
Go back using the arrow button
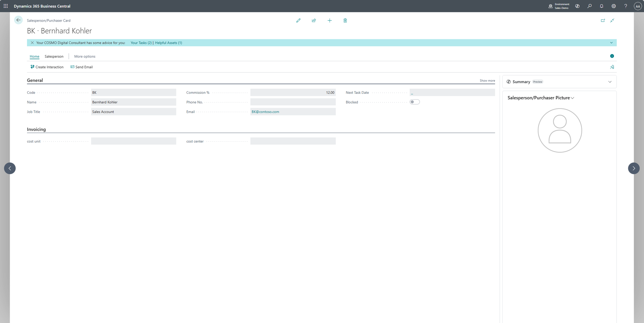(x=18, y=20)
